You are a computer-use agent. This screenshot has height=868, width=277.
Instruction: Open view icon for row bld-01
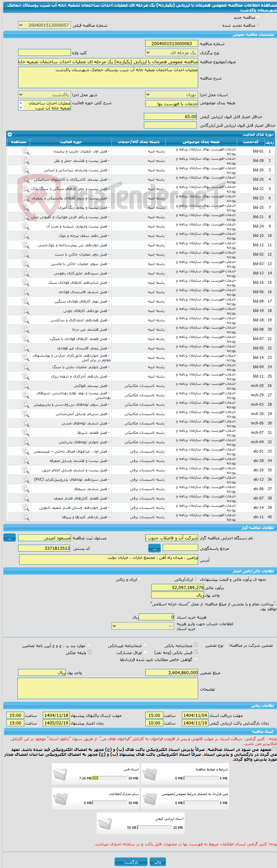click(25, 151)
